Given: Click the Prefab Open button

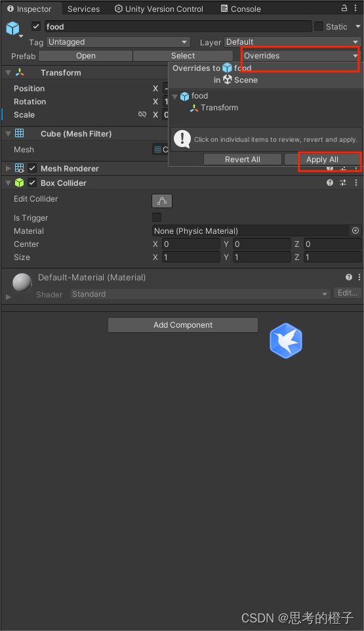Looking at the screenshot, I should (x=85, y=56).
